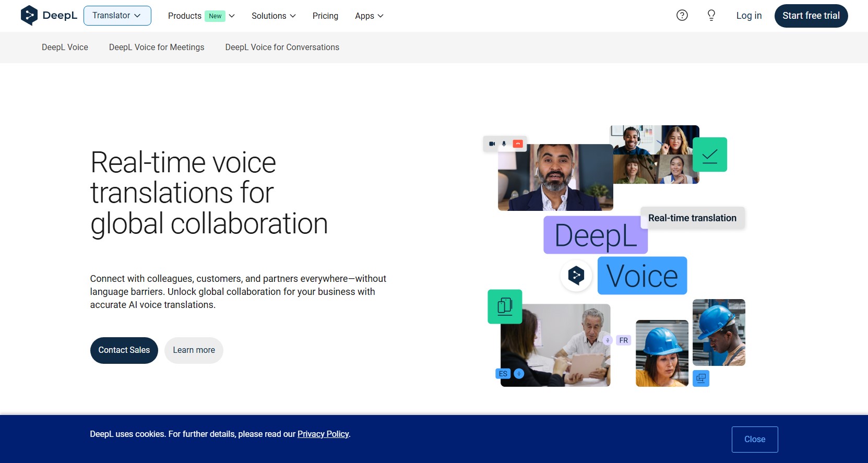Expand the Translator dropdown
The image size is (868, 463).
tap(117, 16)
